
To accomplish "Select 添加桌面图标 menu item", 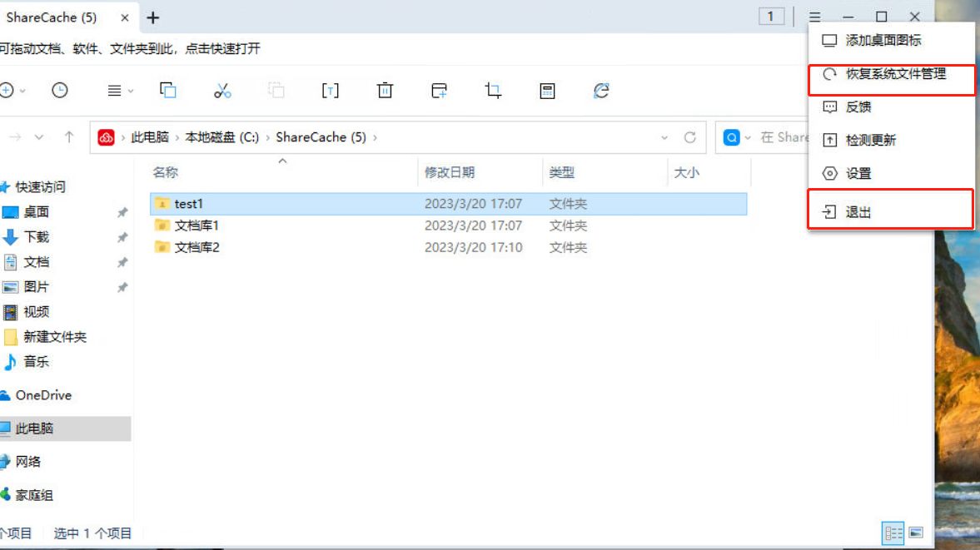I will coord(891,41).
